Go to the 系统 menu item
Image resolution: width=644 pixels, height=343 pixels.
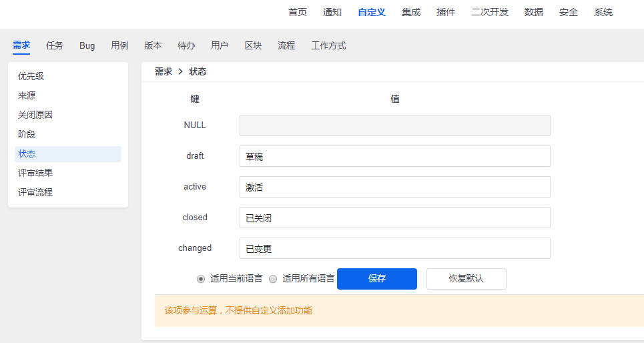coord(603,12)
